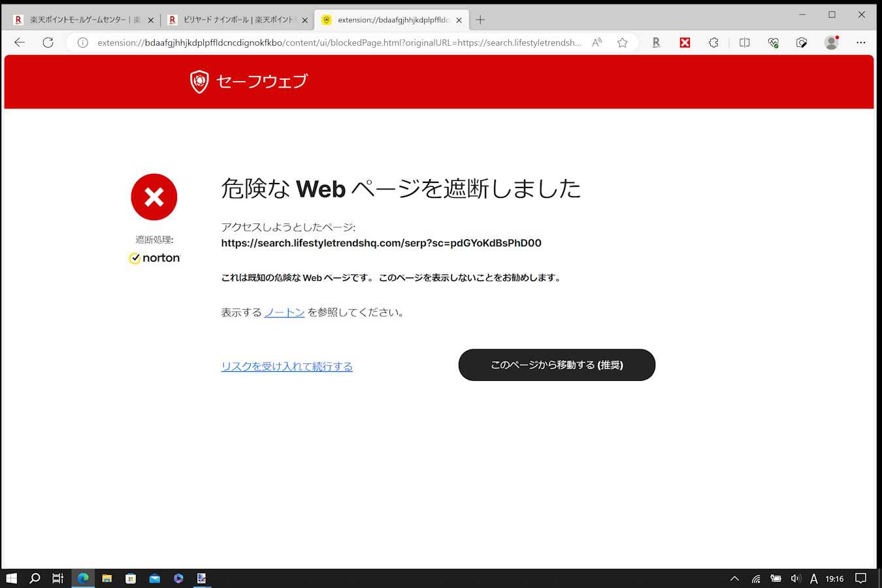Add this page to favorites
This screenshot has height=588, width=882.
point(623,42)
